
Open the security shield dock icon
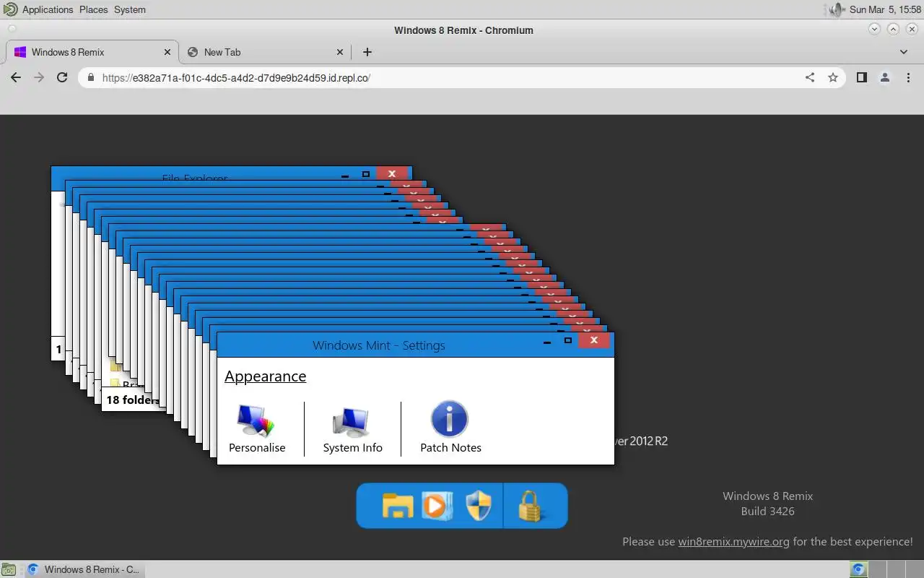(479, 506)
